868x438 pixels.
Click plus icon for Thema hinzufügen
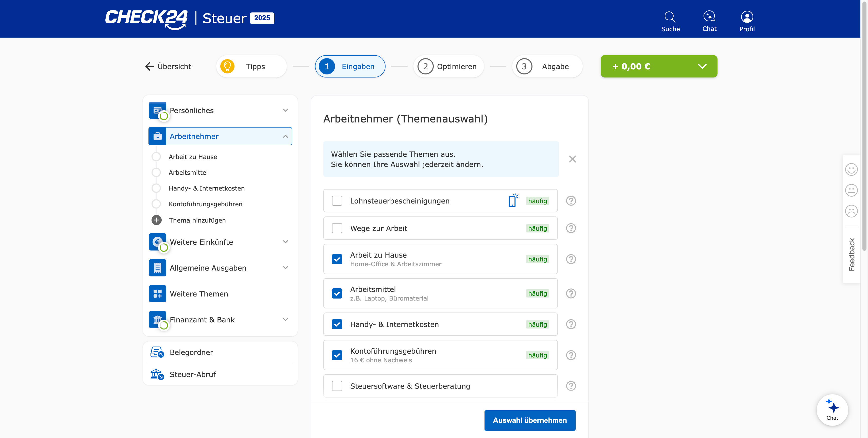coord(156,220)
